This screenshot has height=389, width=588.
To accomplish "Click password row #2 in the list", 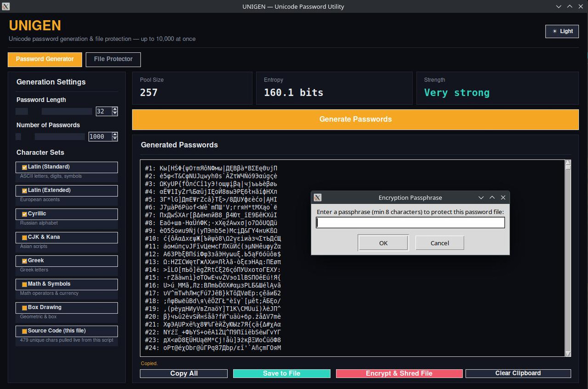I will coord(211,176).
